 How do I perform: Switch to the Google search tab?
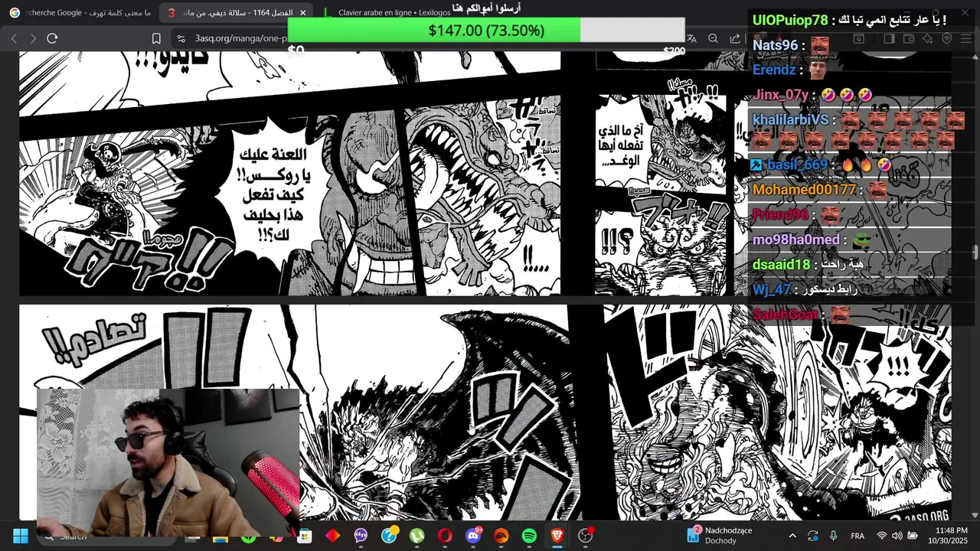tap(80, 13)
